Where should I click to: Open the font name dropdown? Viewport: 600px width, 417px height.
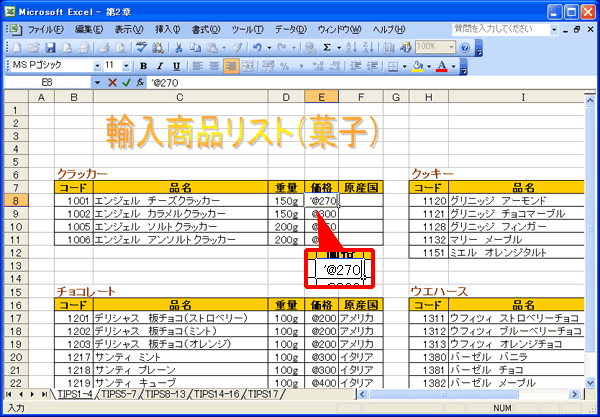(97, 66)
